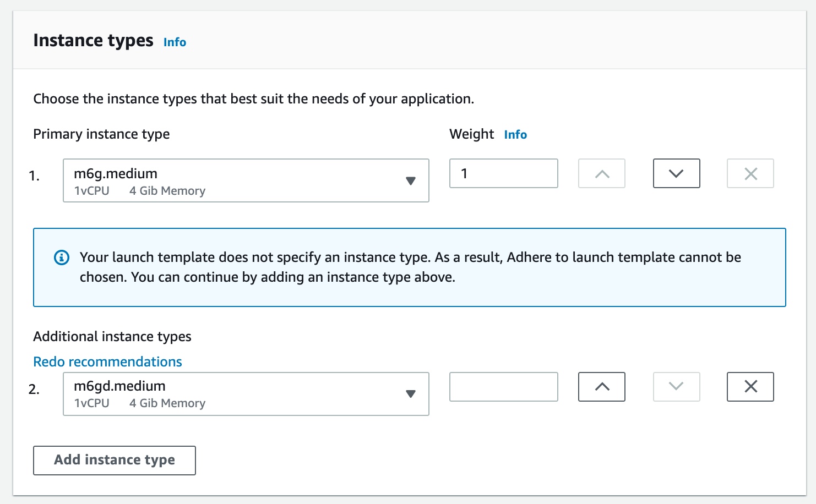
Task: Focus the weight field containing 1
Action: (x=503, y=173)
